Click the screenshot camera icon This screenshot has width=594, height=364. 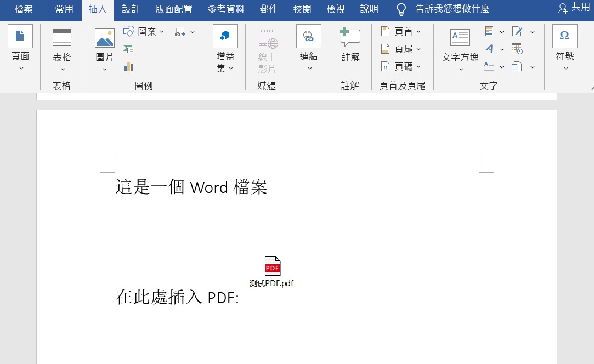point(180,32)
